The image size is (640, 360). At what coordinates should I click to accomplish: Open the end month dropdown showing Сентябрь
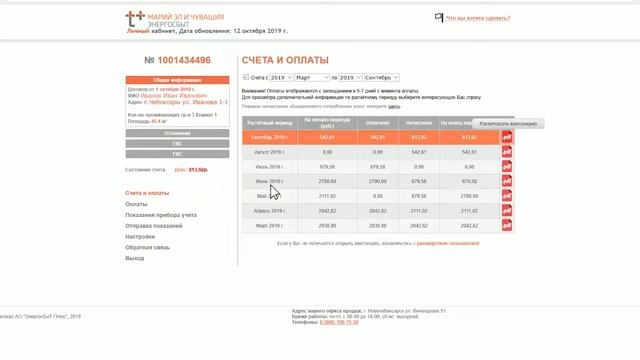click(x=382, y=77)
